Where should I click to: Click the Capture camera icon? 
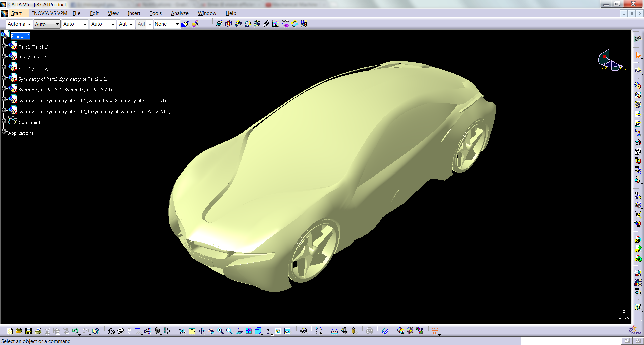[x=303, y=331]
